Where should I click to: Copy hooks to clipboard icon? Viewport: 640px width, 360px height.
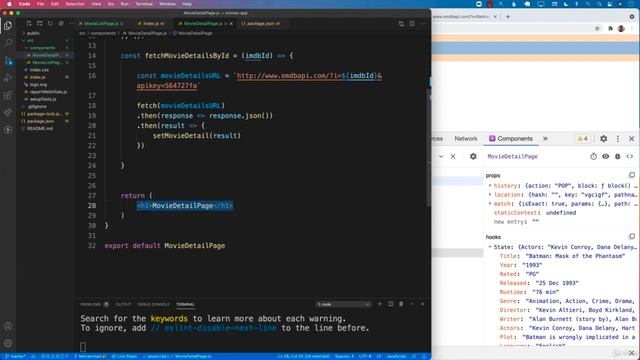click(x=632, y=236)
